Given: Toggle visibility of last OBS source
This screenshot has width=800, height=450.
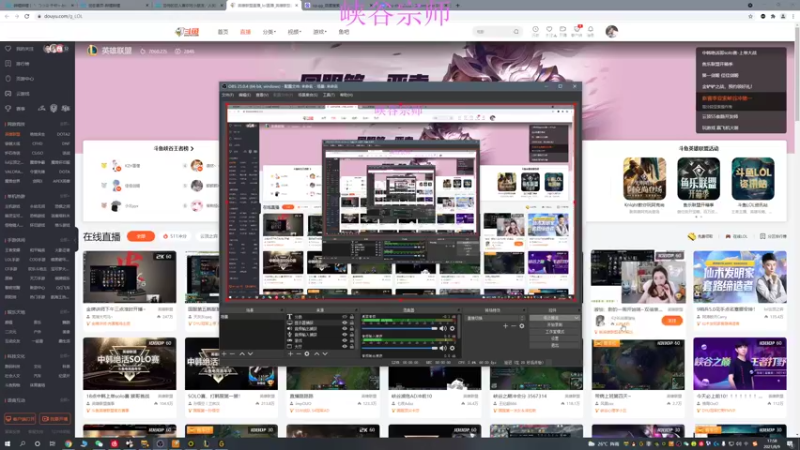Looking at the screenshot, I should pyautogui.click(x=344, y=346).
